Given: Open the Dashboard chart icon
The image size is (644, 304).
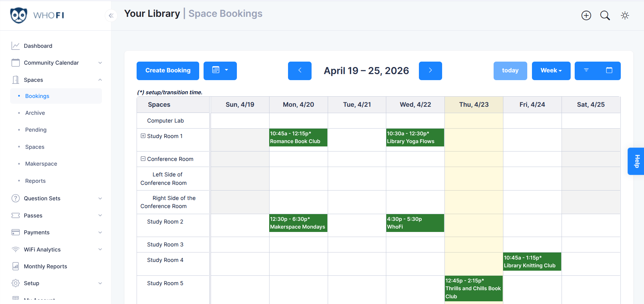Looking at the screenshot, I should [x=15, y=46].
